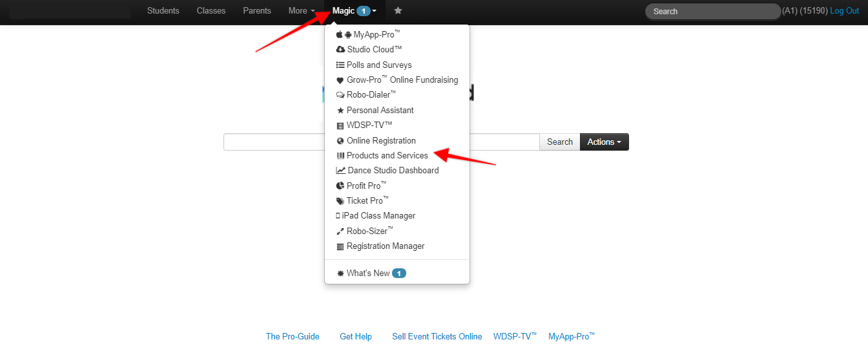The height and width of the screenshot is (364, 868).
Task: Click the blue badge on the Magic menu
Action: click(364, 11)
